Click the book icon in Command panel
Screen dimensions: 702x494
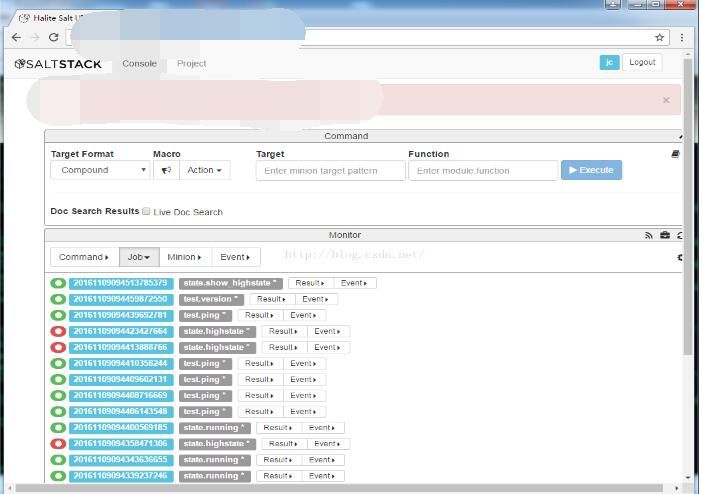[x=675, y=154]
